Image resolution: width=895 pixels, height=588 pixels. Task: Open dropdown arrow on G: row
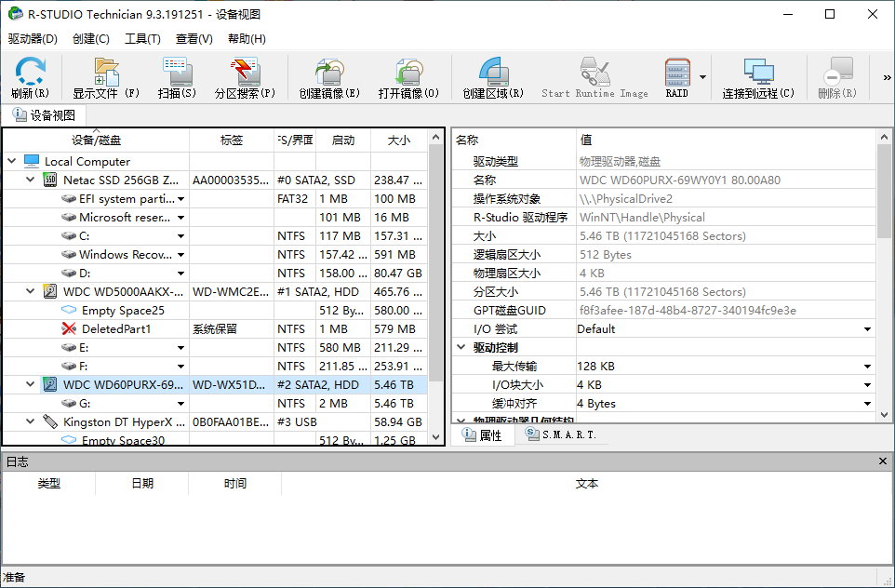[180, 404]
